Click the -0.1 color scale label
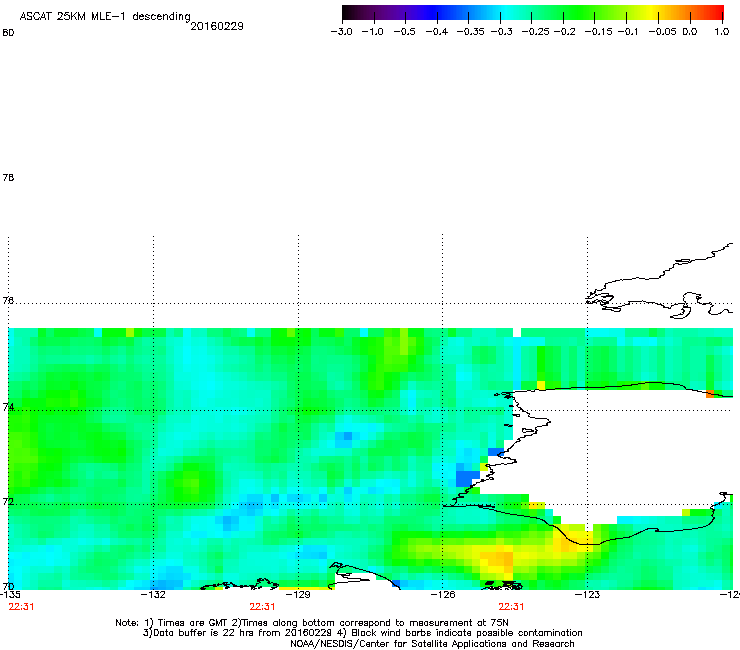The width and height of the screenshot is (740, 650). (628, 32)
